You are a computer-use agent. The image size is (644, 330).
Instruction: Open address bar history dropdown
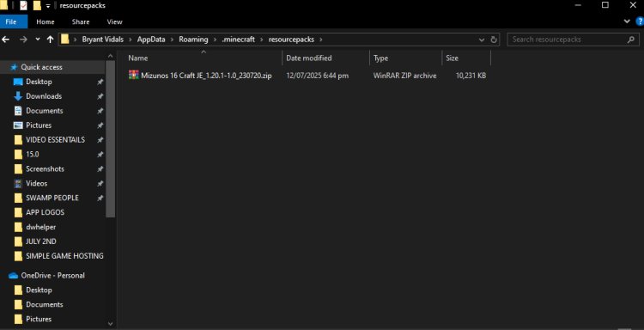point(482,40)
